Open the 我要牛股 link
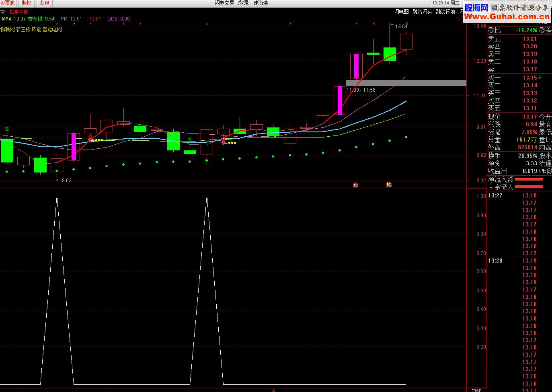The image size is (552, 392). tap(18, 12)
